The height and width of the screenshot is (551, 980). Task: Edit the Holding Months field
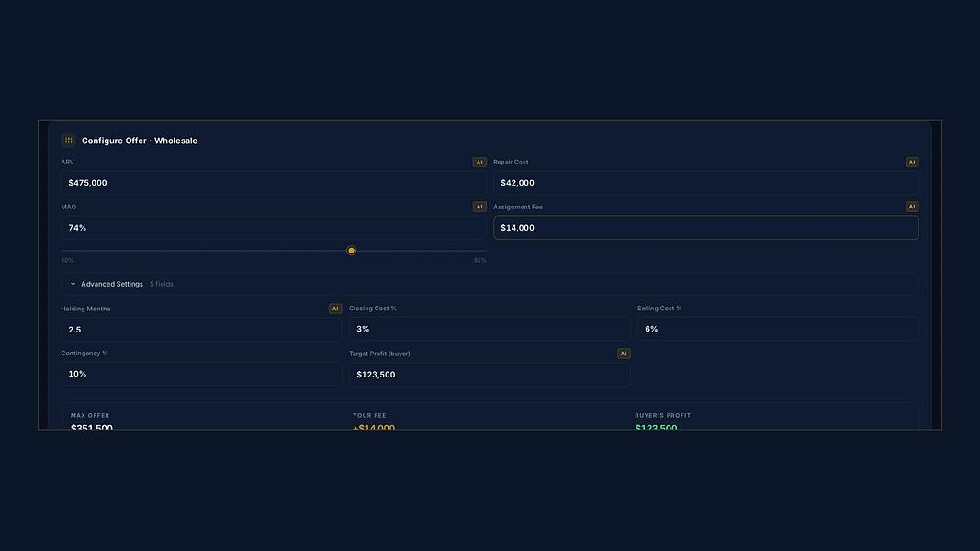point(201,330)
